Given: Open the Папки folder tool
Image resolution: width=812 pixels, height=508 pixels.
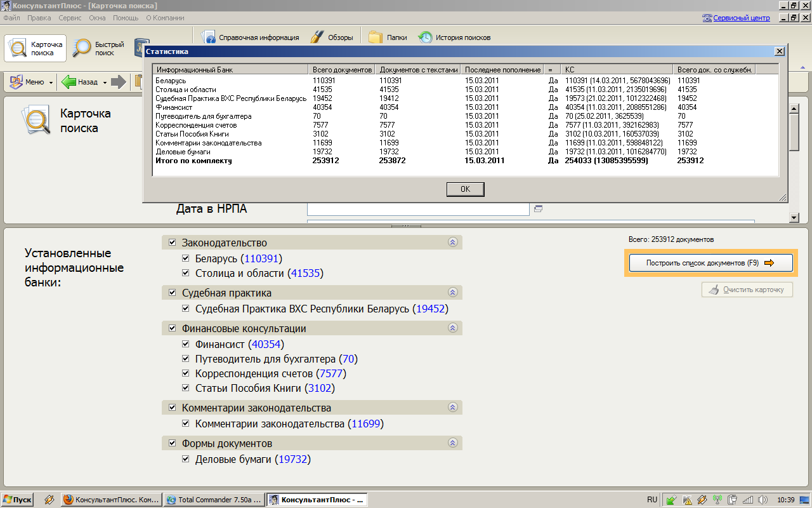Looking at the screenshot, I should pos(388,37).
